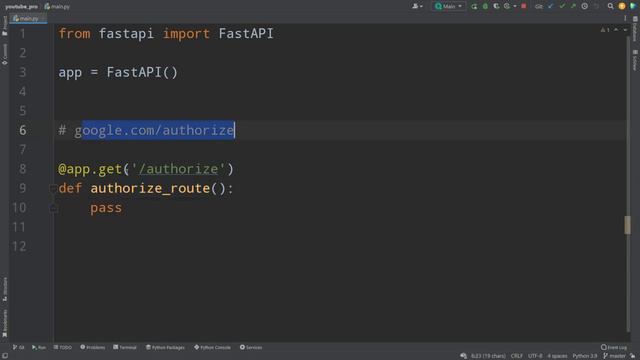
Task: Click the Git rollback icon
Action: tap(596, 6)
